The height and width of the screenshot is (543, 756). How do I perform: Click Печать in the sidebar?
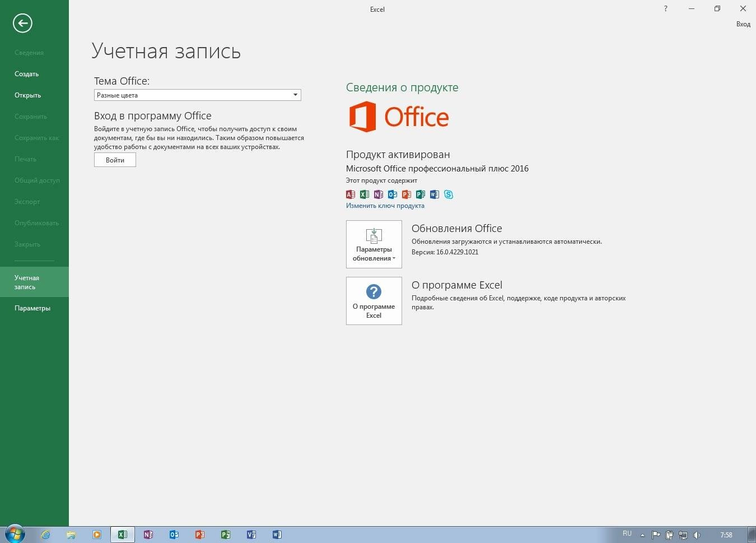[25, 159]
